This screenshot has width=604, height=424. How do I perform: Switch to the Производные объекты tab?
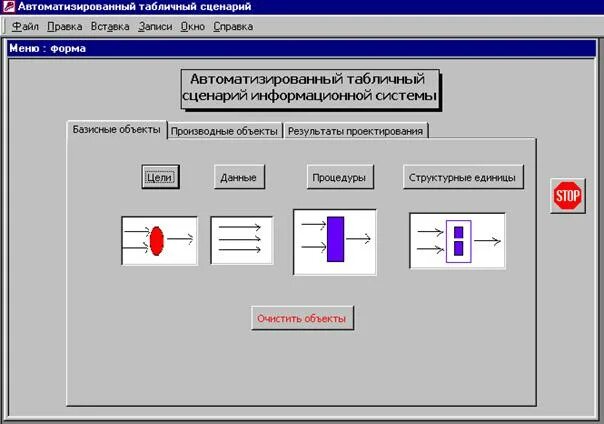(224, 131)
